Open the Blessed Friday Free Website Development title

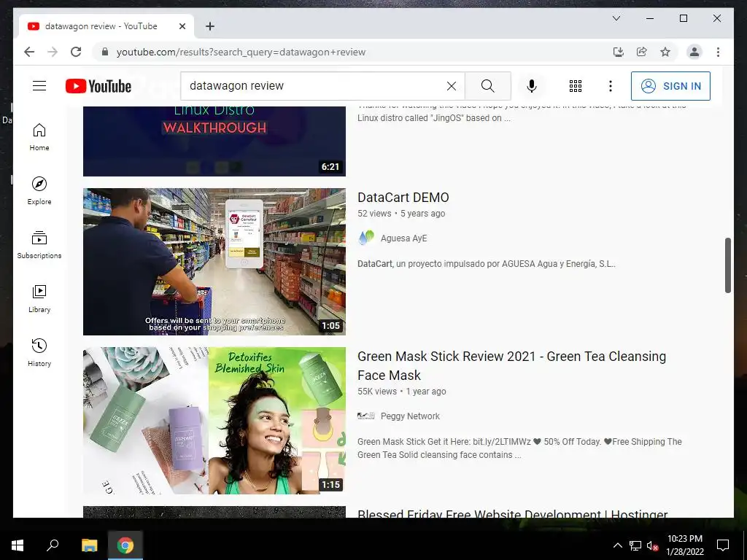513,513
